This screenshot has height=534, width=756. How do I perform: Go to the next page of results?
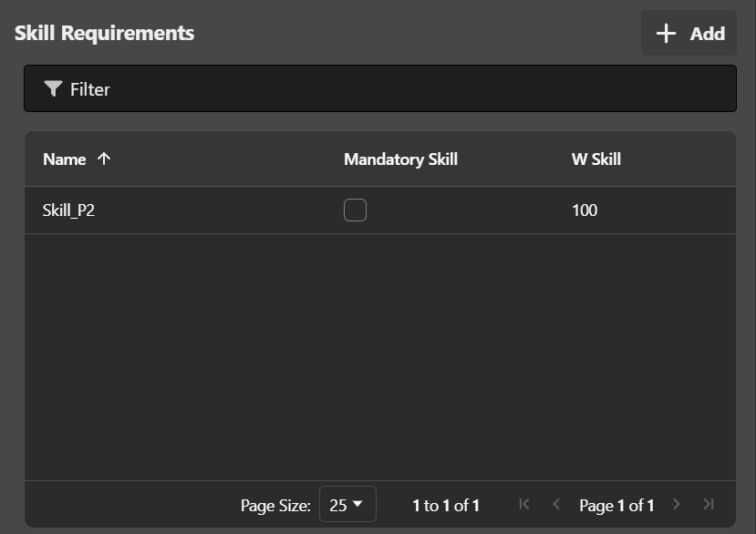(x=677, y=504)
